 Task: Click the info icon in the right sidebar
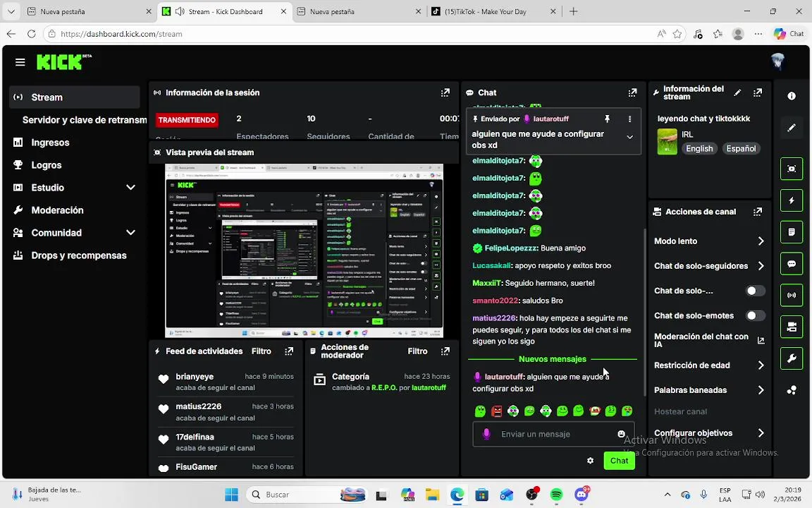tap(792, 96)
